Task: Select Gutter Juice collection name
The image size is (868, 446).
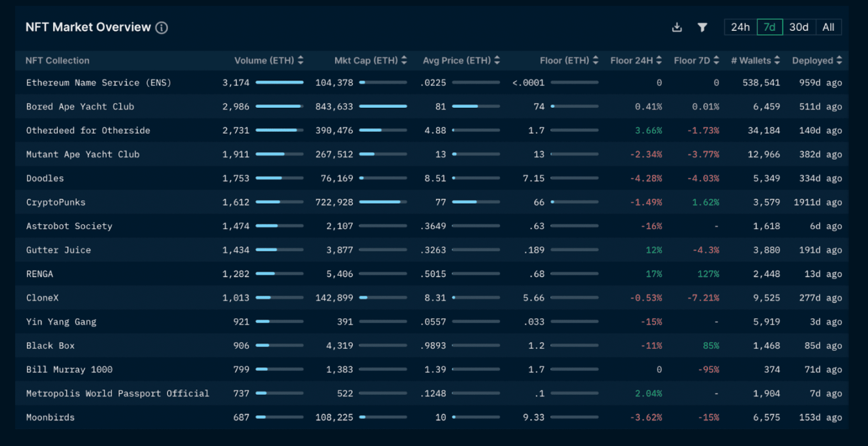Action: 58,250
